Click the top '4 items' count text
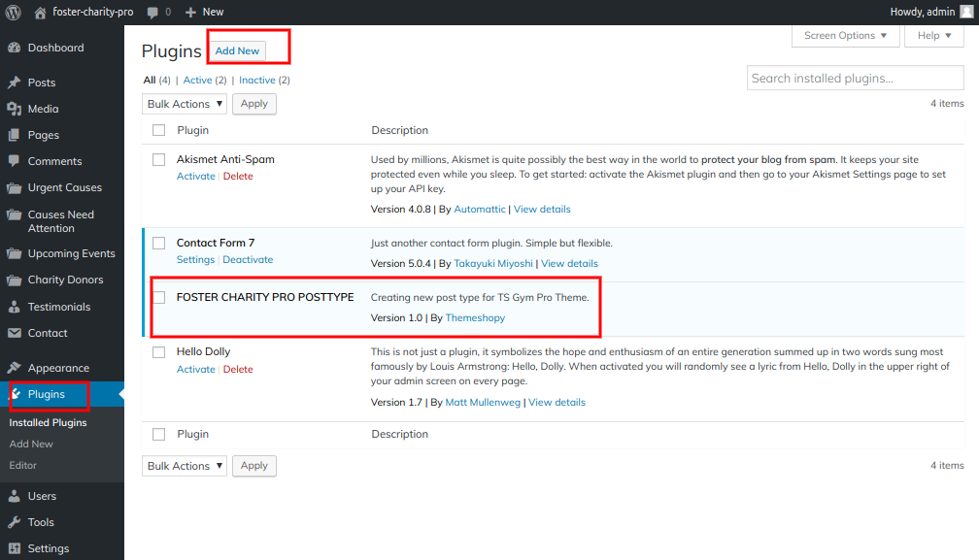 [947, 104]
